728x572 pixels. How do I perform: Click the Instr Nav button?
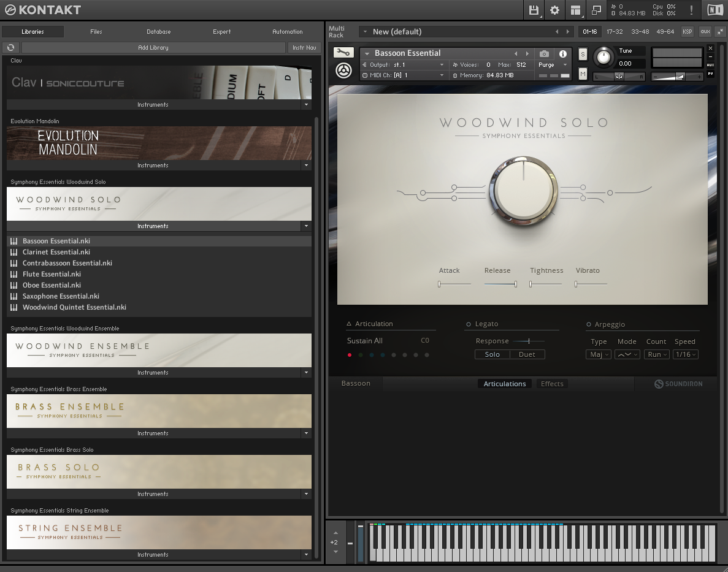[305, 47]
